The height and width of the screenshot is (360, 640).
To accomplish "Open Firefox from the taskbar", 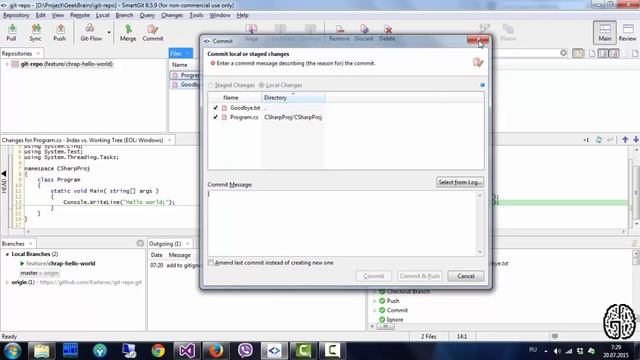I will pos(216,350).
